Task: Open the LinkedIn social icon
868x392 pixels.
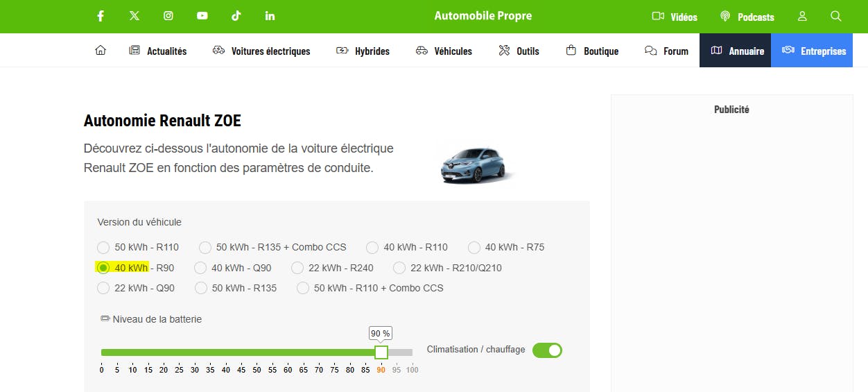Action: coord(270,16)
